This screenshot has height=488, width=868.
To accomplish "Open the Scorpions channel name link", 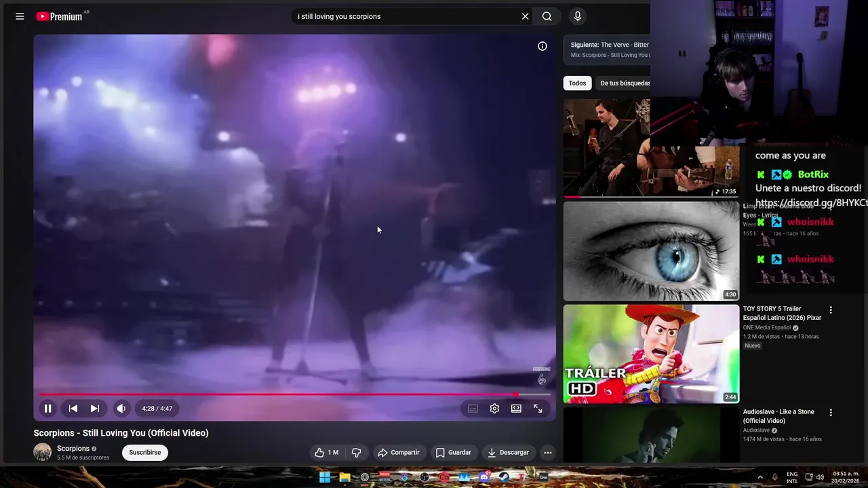I will coord(73,449).
